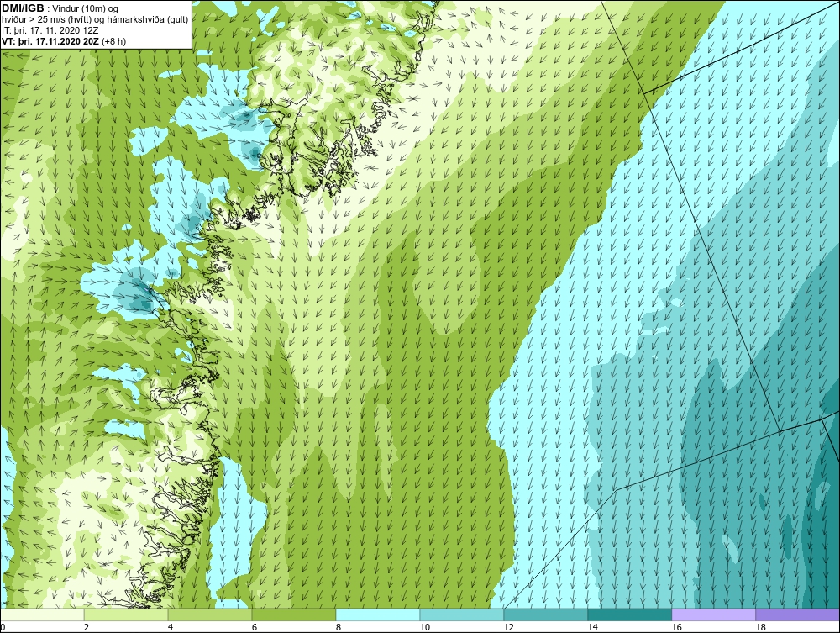
Task: Click the 6–8 m/s dark green swatch
Action: [x=294, y=615]
